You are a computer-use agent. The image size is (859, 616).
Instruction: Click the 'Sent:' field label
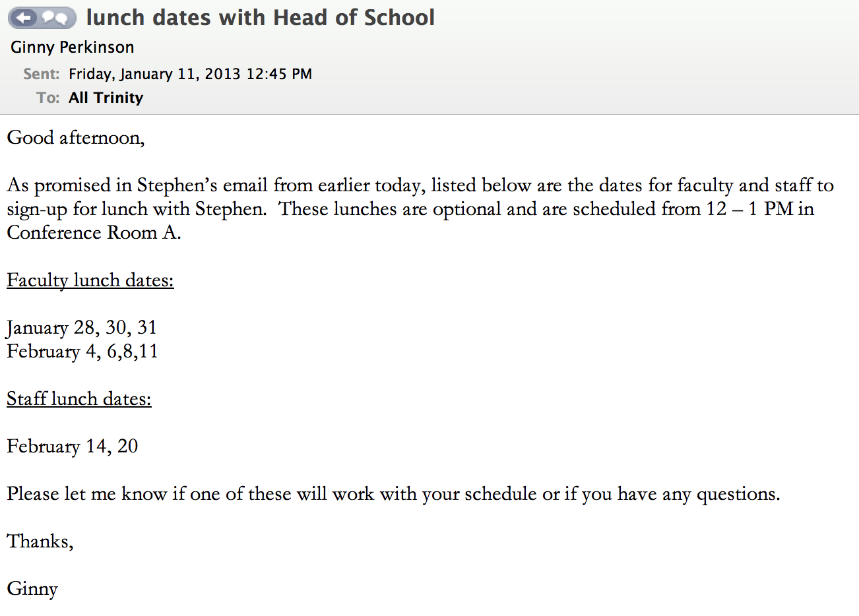tap(42, 74)
